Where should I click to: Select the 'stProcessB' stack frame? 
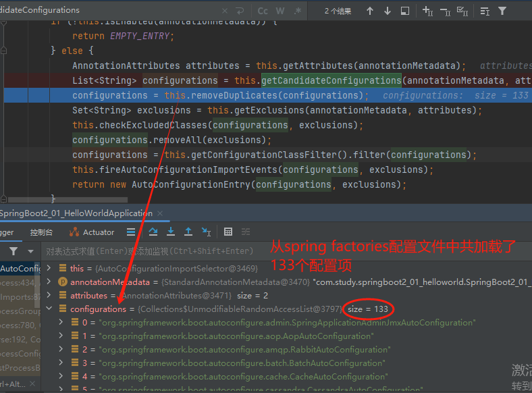click(x=20, y=368)
